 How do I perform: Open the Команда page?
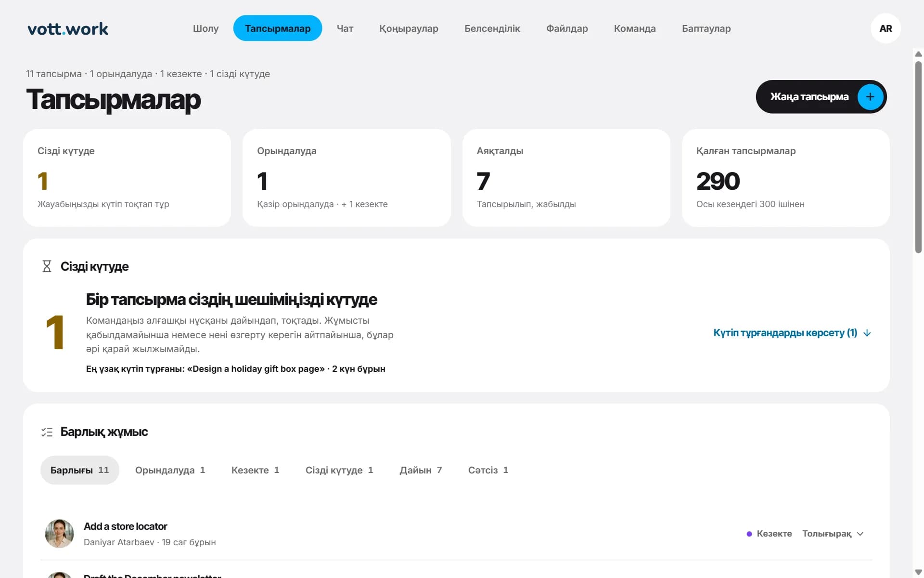[635, 28]
